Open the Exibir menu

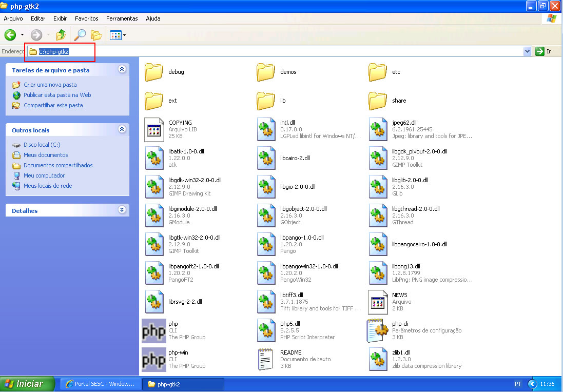pos(60,18)
